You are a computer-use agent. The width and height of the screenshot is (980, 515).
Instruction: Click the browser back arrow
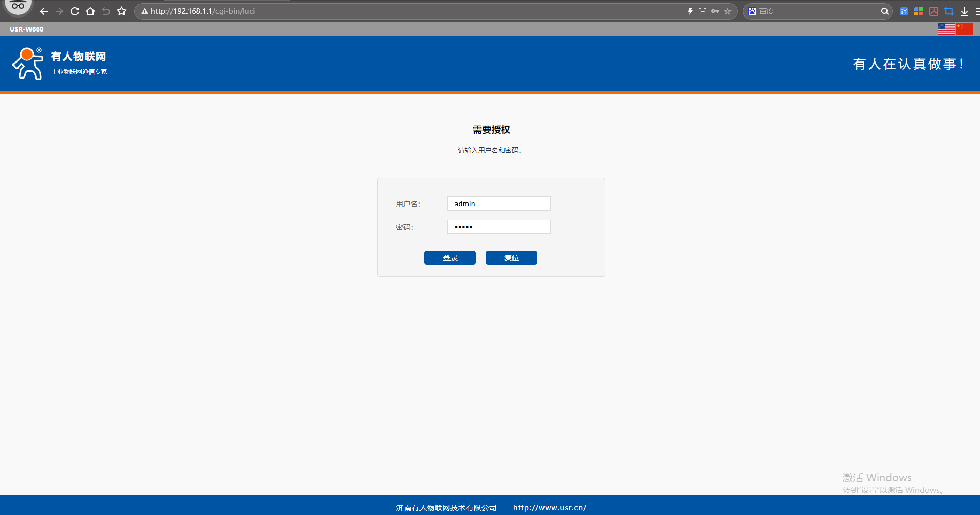[x=44, y=11]
